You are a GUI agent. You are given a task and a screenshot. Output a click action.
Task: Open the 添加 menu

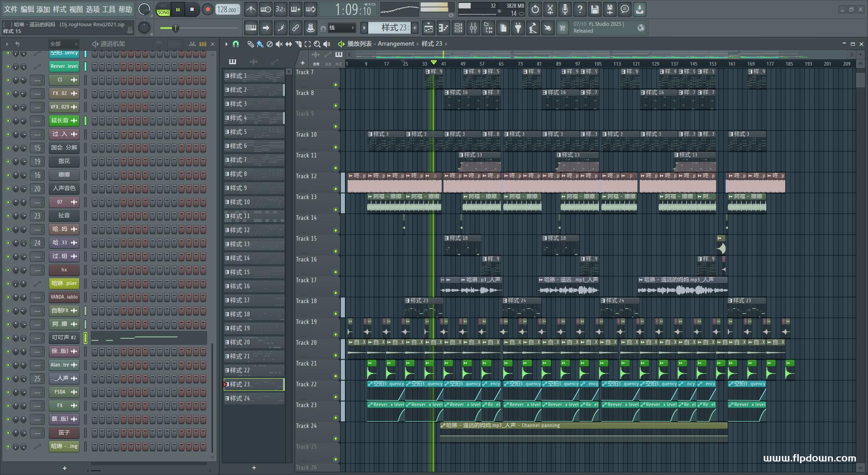click(x=43, y=9)
